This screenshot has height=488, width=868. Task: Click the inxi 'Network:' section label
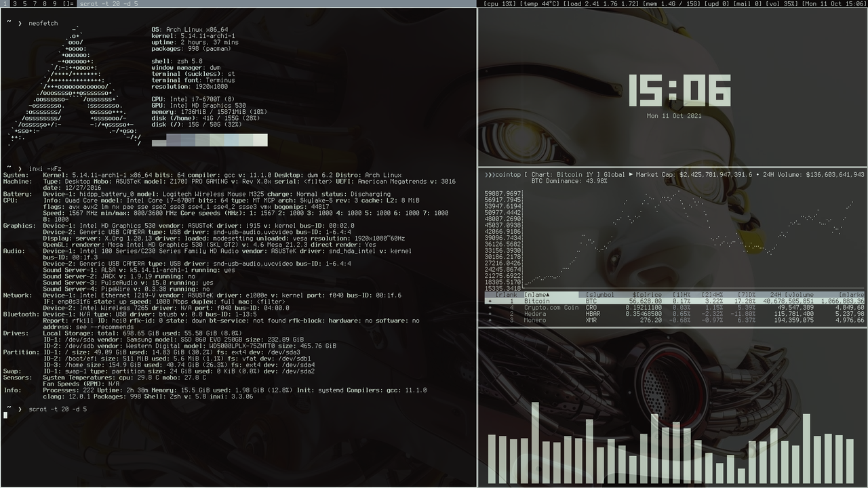(18, 295)
